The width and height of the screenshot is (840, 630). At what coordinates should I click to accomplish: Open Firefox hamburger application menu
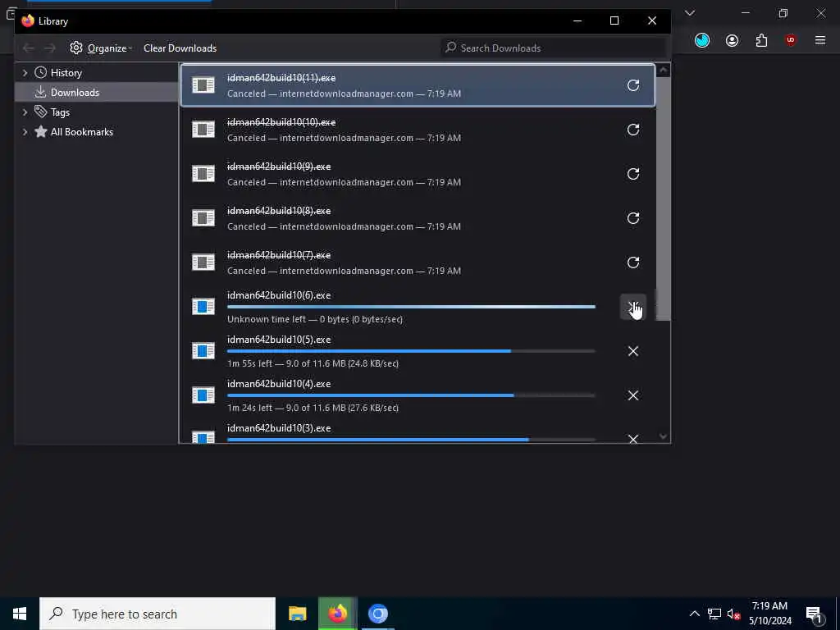pyautogui.click(x=820, y=40)
